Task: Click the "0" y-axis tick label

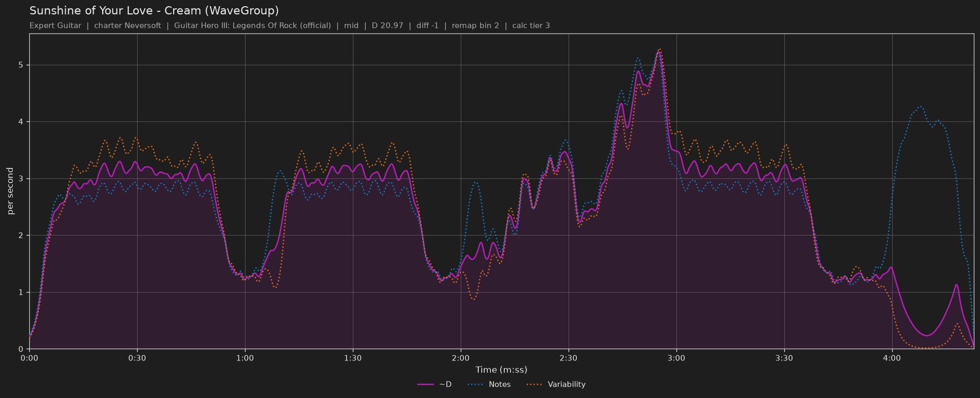Action: 22,349
